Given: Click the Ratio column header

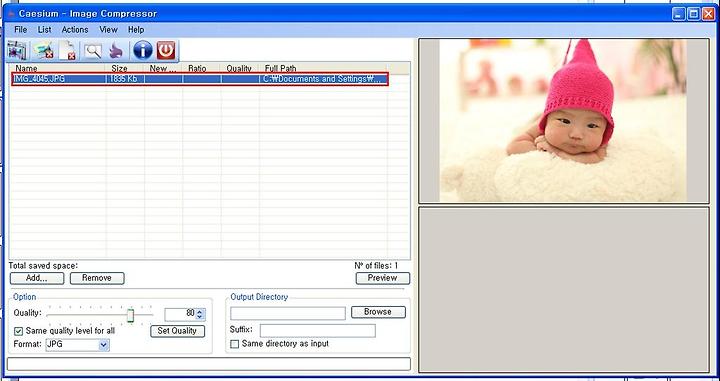Looking at the screenshot, I should coord(202,68).
